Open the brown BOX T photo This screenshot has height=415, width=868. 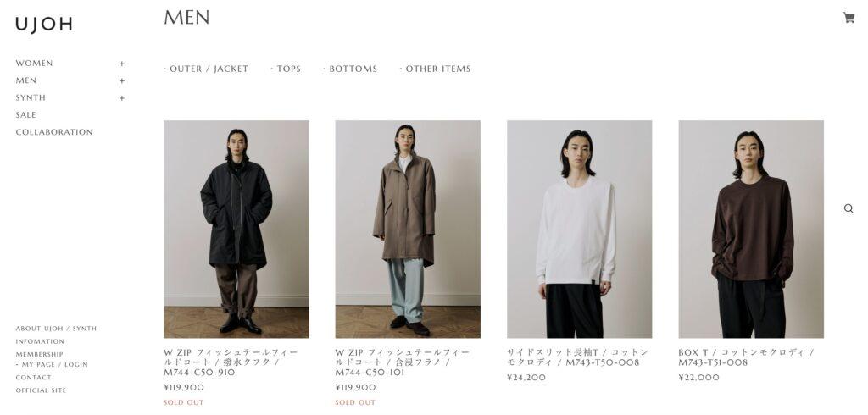pos(751,229)
